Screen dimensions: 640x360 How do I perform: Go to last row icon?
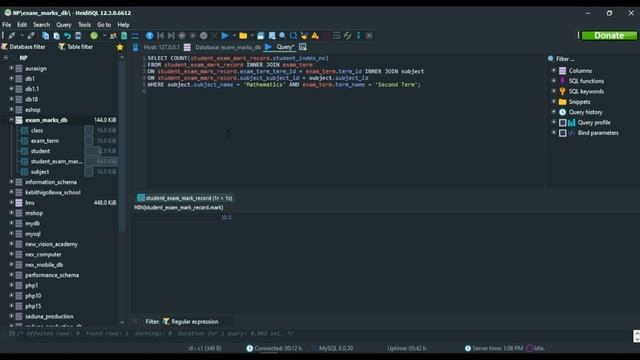coord(171,36)
